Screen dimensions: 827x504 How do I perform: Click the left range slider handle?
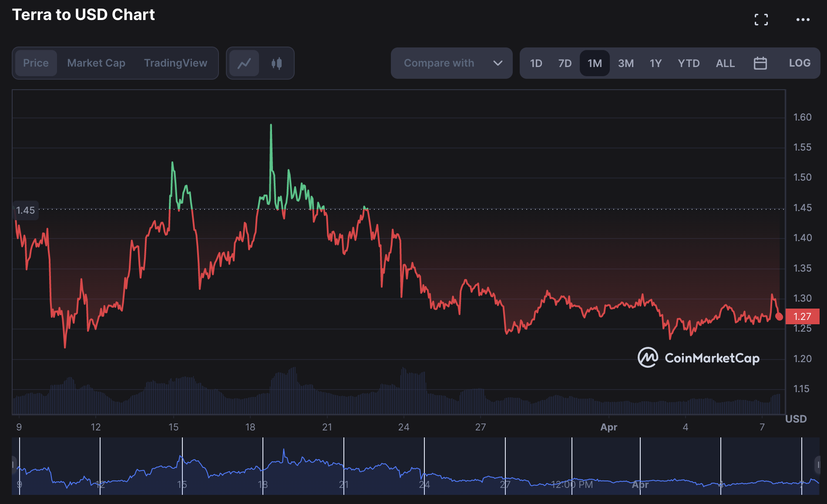coord(14,465)
